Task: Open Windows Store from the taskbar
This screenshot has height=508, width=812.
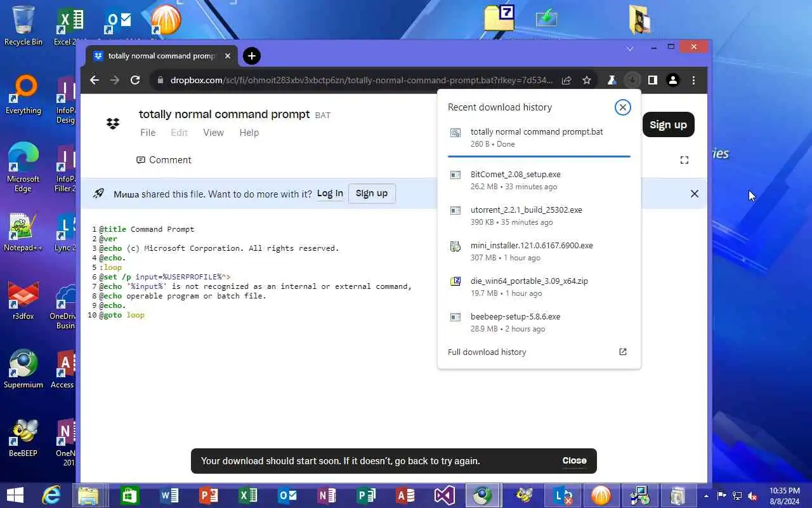Action: (129, 495)
